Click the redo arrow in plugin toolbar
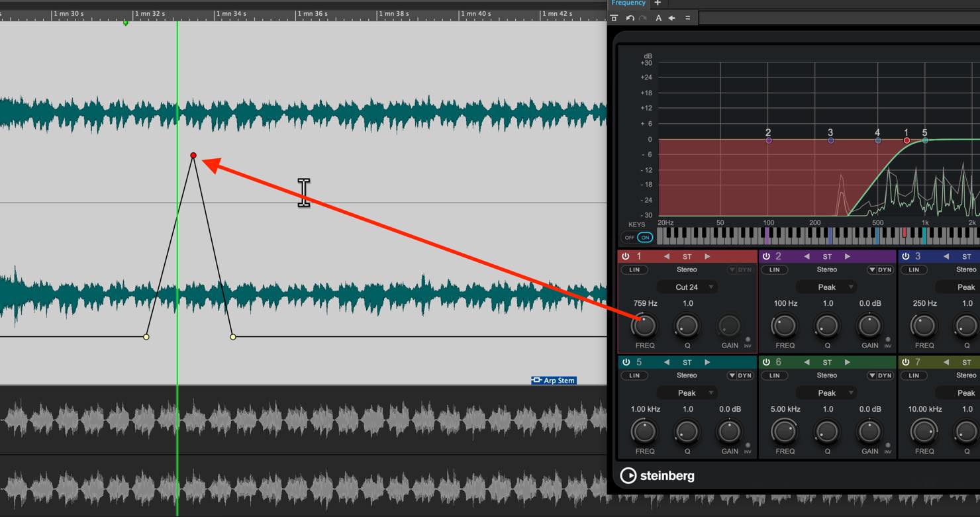The height and width of the screenshot is (517, 980). click(642, 18)
